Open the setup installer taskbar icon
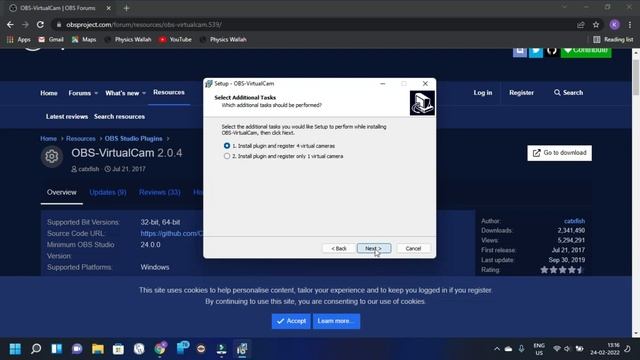 point(242,349)
